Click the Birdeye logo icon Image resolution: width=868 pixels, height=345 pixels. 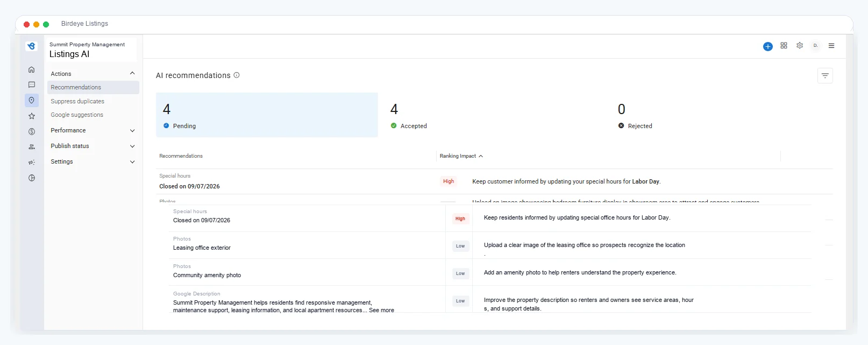click(32, 46)
